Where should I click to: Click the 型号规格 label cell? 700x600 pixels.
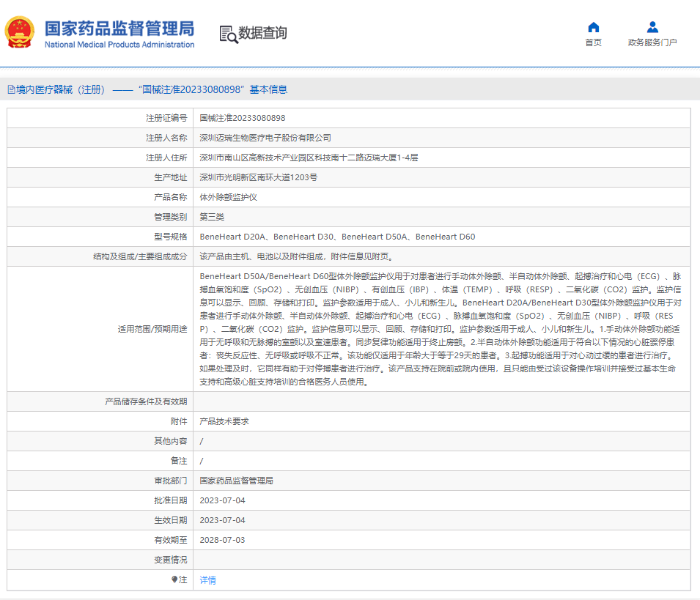[x=100, y=237]
